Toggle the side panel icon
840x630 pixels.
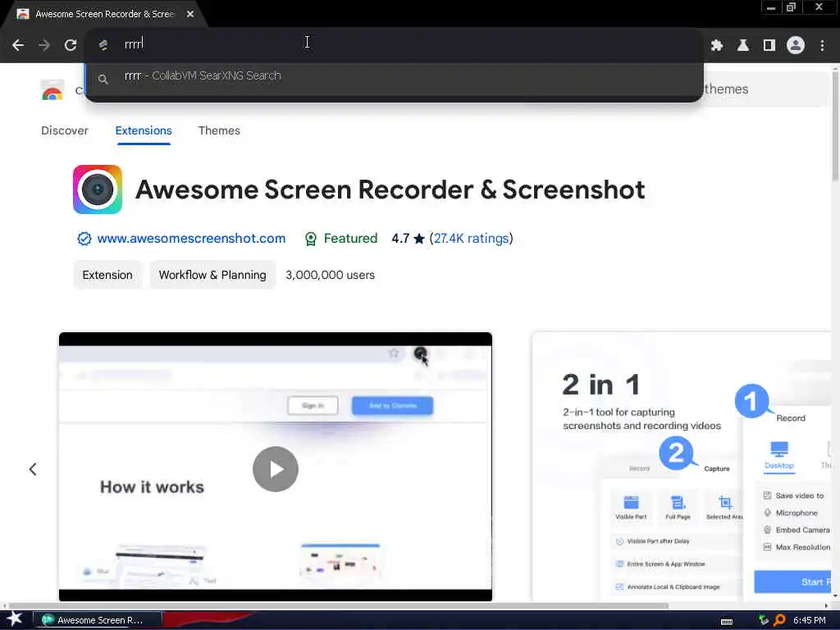pyautogui.click(x=769, y=46)
